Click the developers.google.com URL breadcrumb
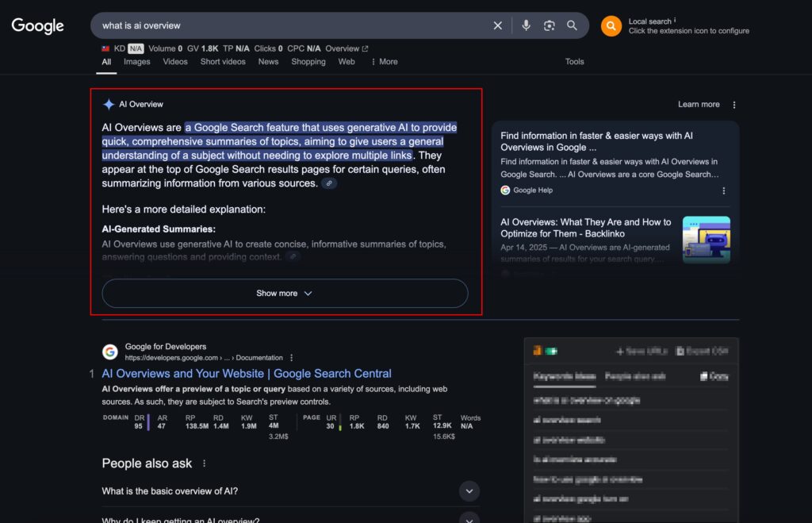The width and height of the screenshot is (812, 523). point(204,358)
